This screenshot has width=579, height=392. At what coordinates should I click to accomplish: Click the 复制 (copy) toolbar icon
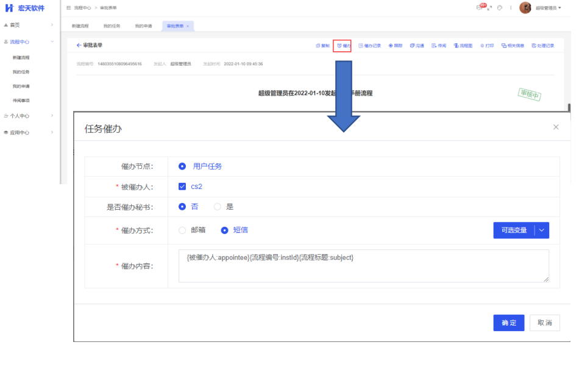[322, 46]
